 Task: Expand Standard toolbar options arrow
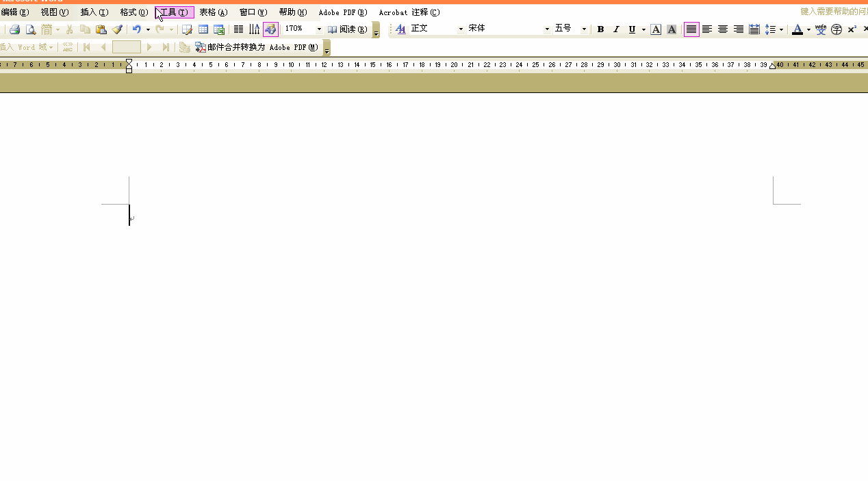[x=376, y=30]
